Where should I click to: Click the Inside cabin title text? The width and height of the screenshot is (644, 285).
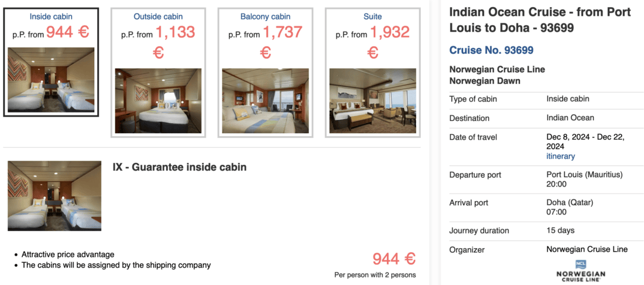(51, 16)
